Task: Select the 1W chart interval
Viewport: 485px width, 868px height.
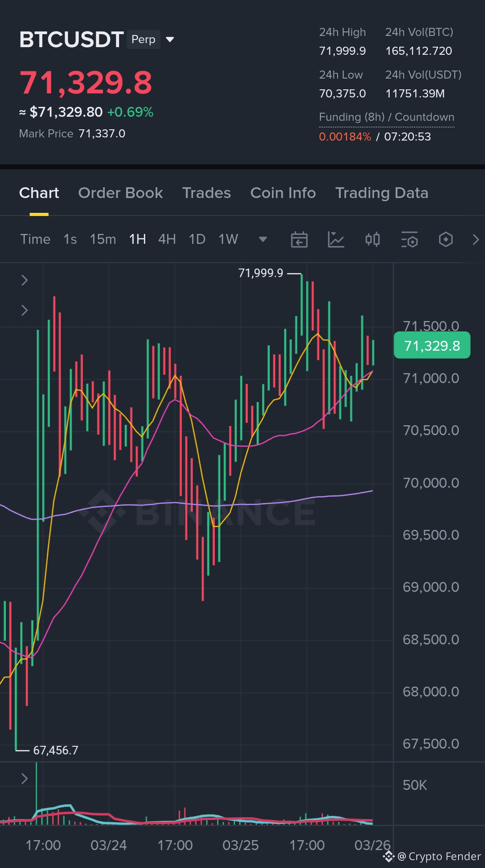Action: point(228,239)
